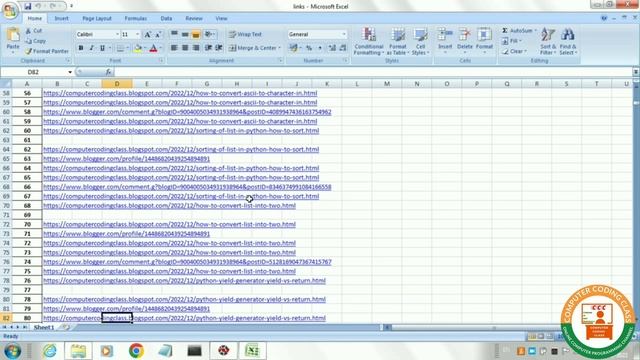Switch to the Review tab

pos(194,18)
